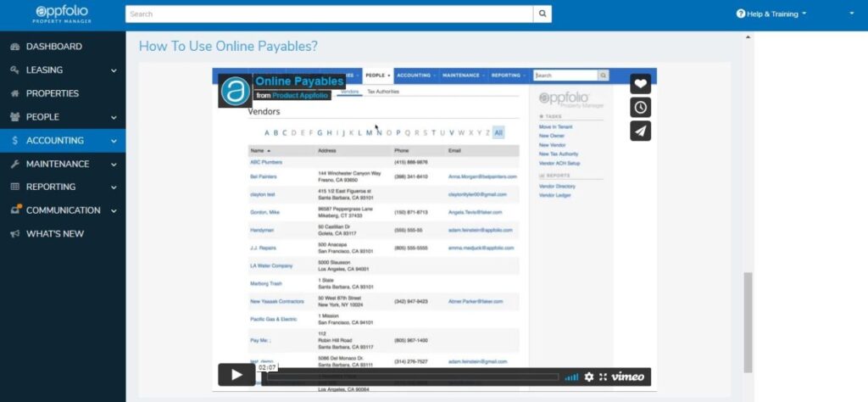Click the Online Payables video title
The width and height of the screenshot is (868, 402).
299,81
